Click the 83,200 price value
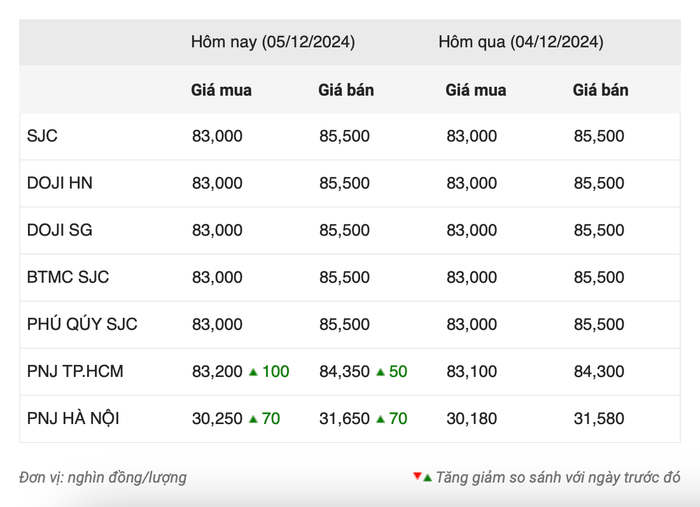 [217, 372]
